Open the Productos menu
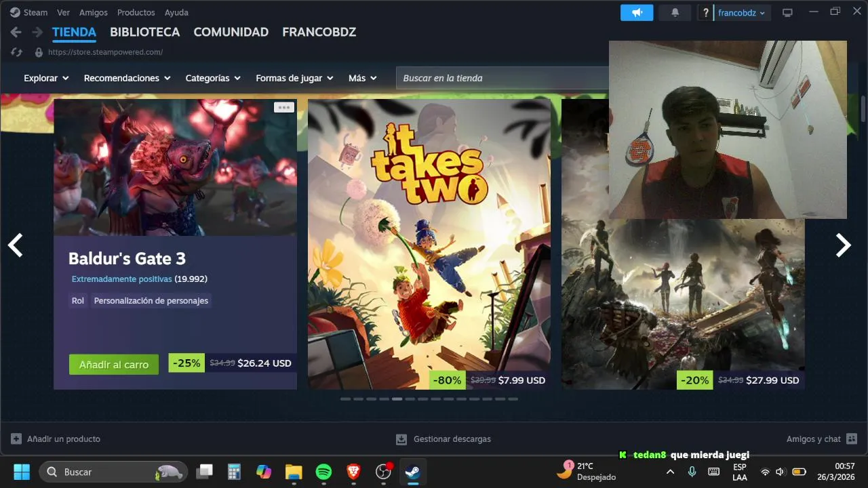868x488 pixels. (x=136, y=12)
